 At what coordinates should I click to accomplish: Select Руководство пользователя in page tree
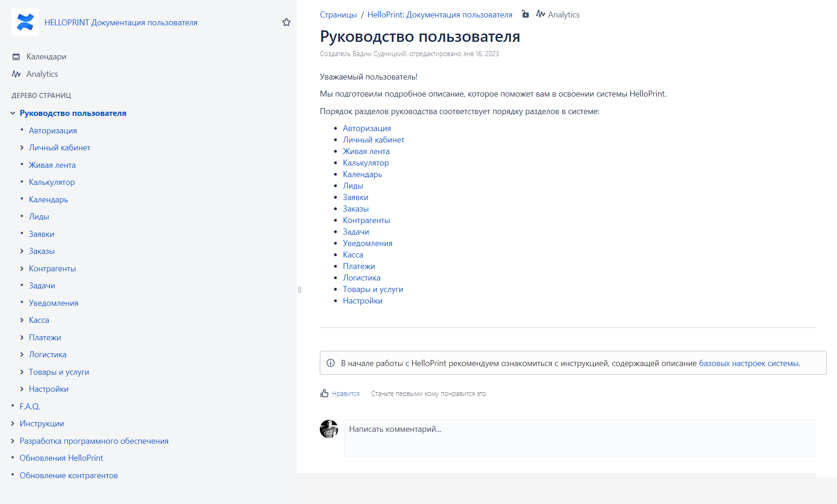tap(73, 113)
